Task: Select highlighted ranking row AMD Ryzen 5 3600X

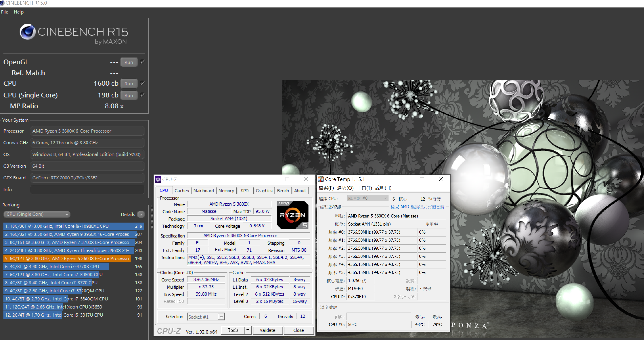Action: pos(73,258)
